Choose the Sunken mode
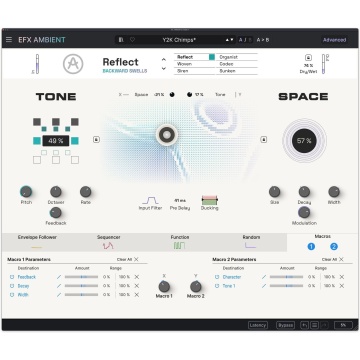 (x=237, y=71)
